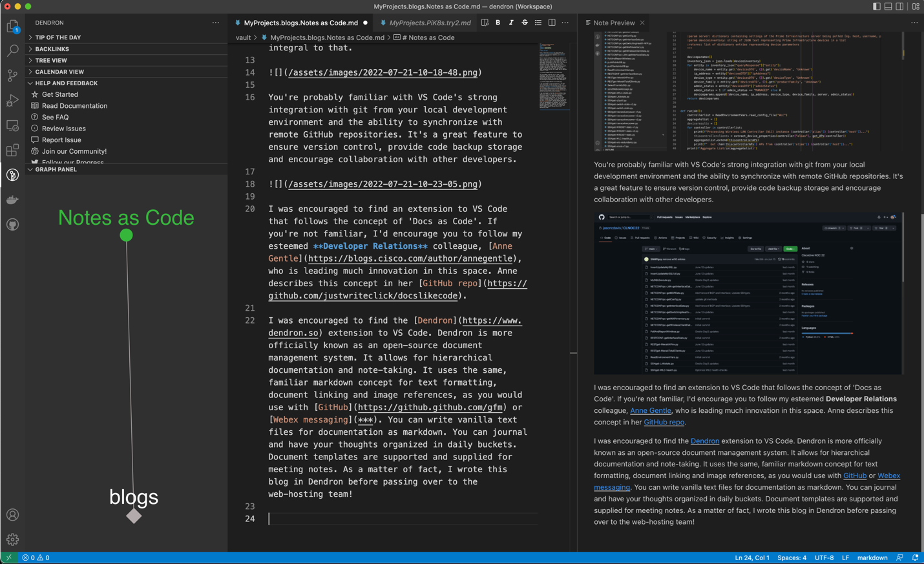Open the Anne Gentle link in the preview
The image size is (924, 564).
click(651, 410)
